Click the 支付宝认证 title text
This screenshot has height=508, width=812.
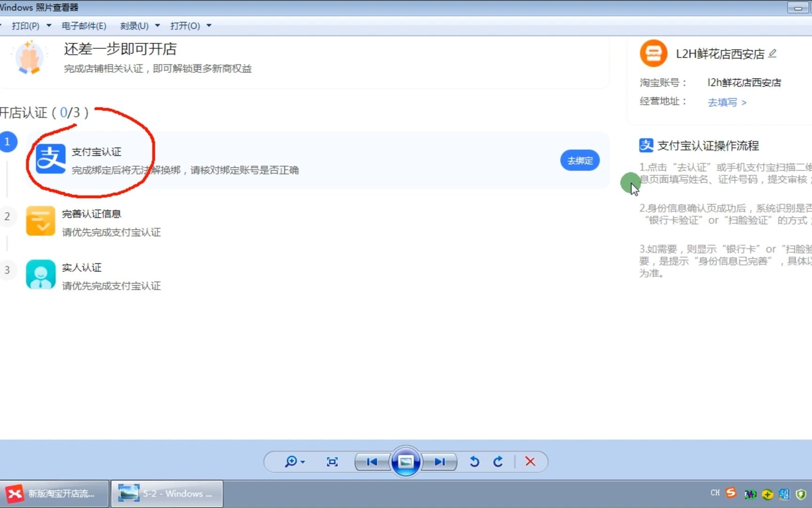(96, 152)
